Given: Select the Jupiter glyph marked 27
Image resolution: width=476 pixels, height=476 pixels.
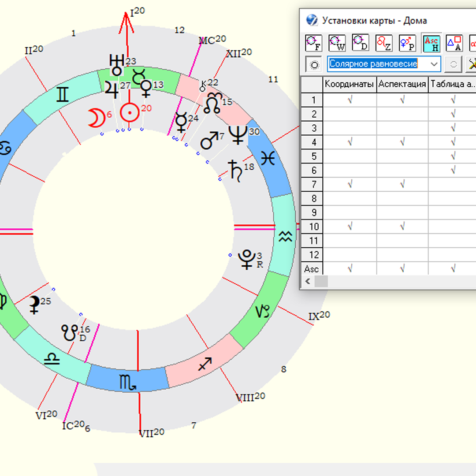Looking at the screenshot, I should [x=112, y=89].
